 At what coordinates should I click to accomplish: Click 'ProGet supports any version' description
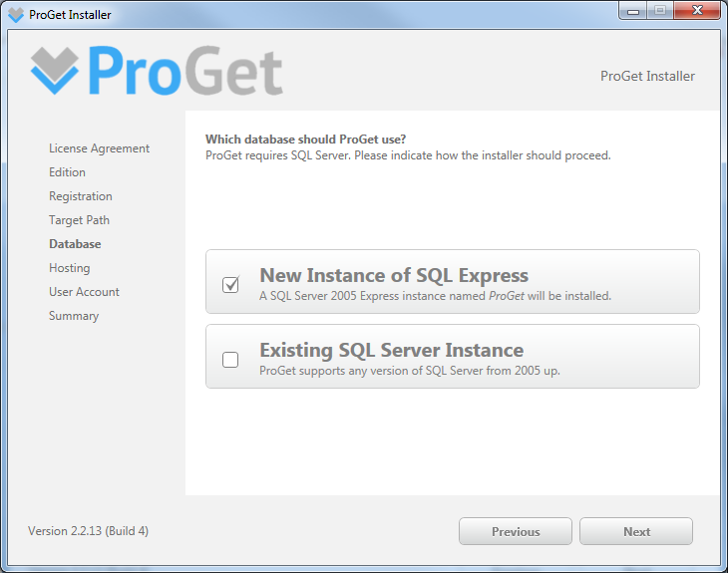(x=410, y=371)
